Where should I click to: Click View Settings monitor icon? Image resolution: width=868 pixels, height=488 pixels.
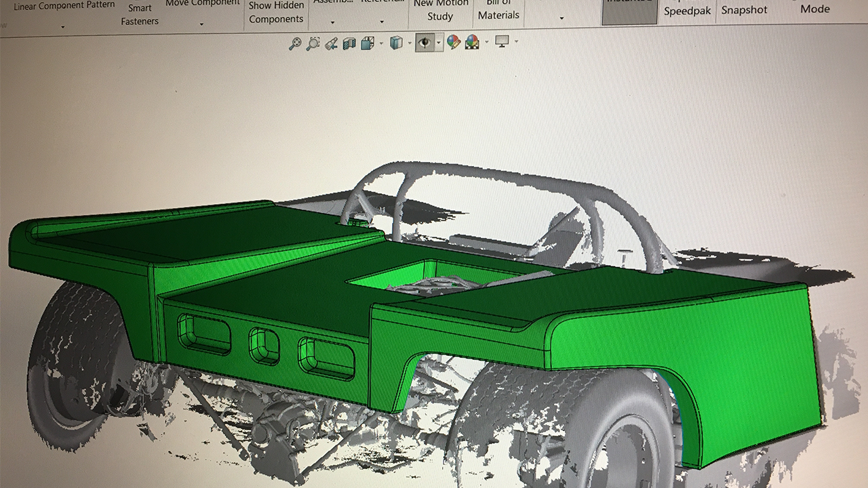pyautogui.click(x=502, y=42)
